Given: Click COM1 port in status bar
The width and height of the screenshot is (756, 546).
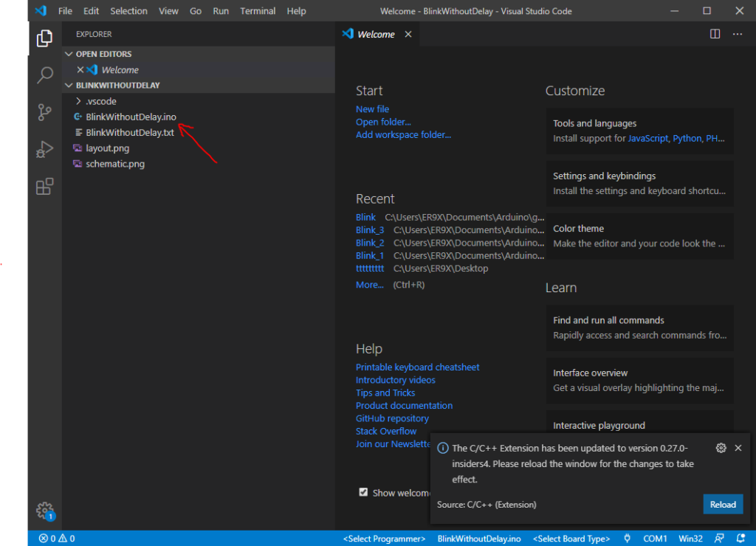Looking at the screenshot, I should click(x=655, y=539).
